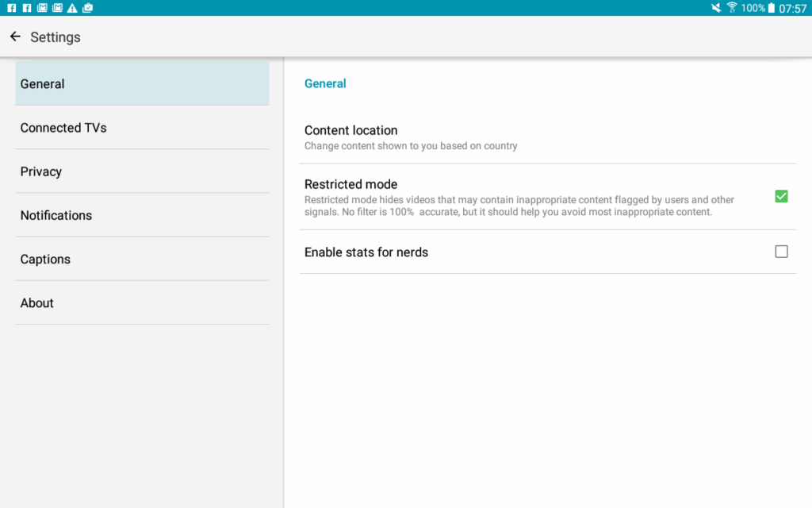Disable the Restricted mode checkbox
The image size is (812, 508).
[x=781, y=196]
